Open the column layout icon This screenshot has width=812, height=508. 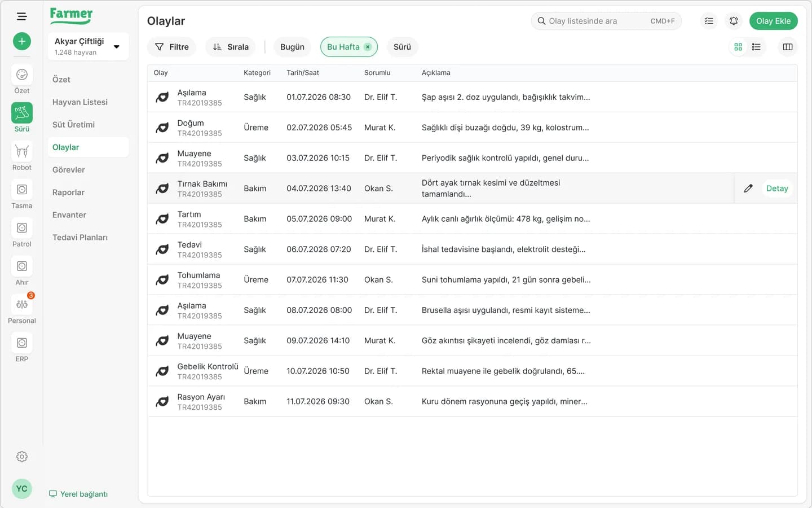click(x=788, y=47)
